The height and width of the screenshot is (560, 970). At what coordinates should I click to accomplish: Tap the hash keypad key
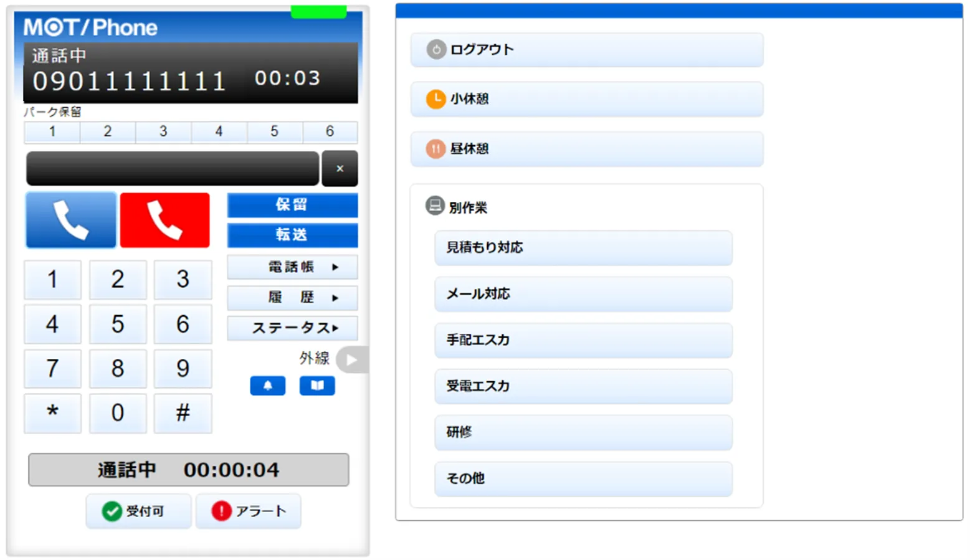pos(183,413)
